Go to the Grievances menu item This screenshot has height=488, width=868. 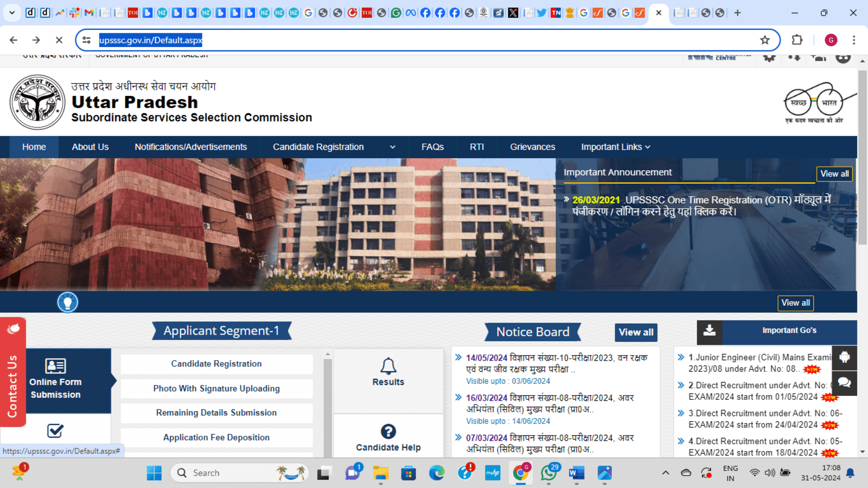tap(532, 147)
